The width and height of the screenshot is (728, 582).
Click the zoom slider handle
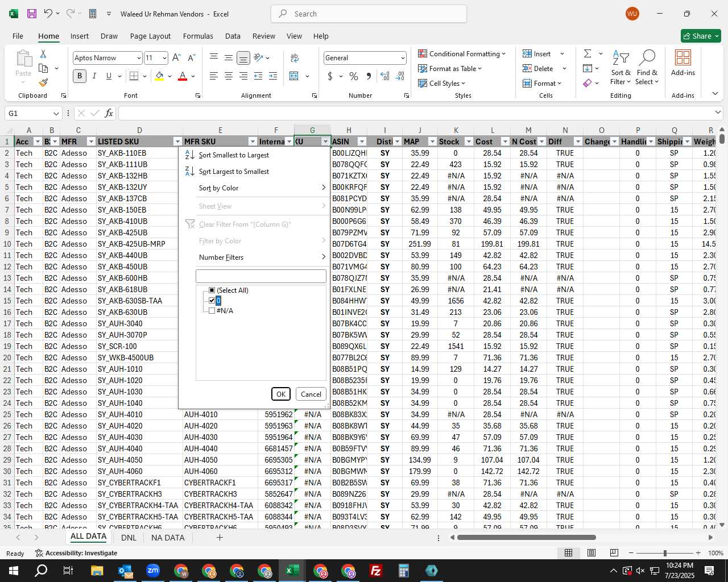tap(664, 553)
